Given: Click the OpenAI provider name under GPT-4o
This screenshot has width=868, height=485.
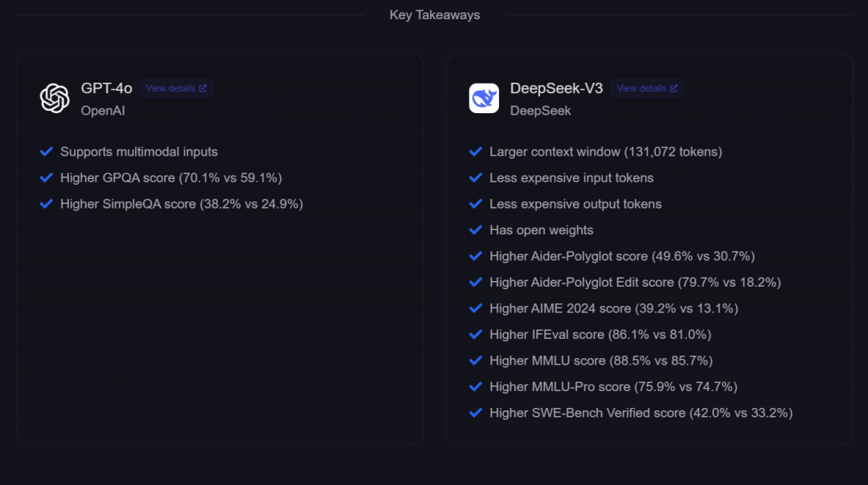Looking at the screenshot, I should (x=103, y=111).
